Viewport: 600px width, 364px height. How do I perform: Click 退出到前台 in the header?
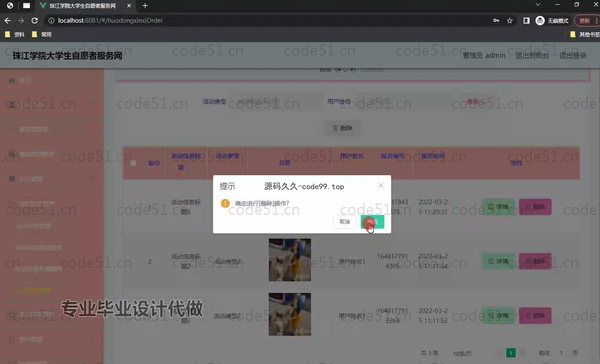pyautogui.click(x=532, y=55)
